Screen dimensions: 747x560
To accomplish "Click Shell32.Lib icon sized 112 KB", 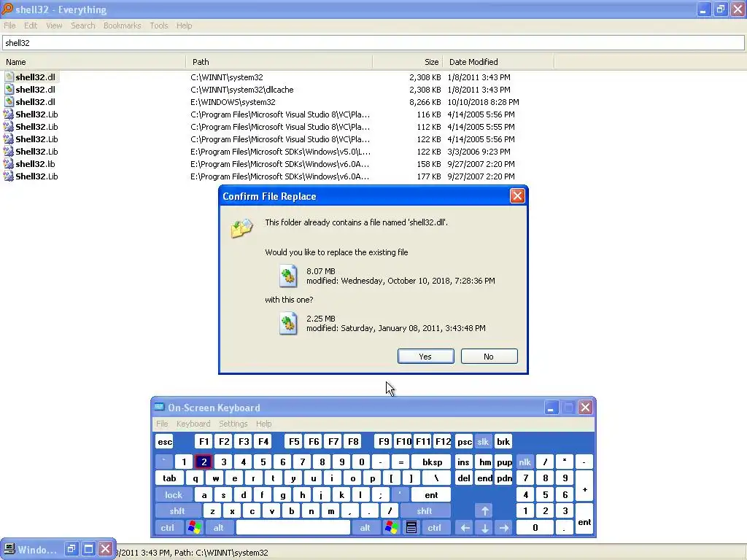I will tap(9, 127).
